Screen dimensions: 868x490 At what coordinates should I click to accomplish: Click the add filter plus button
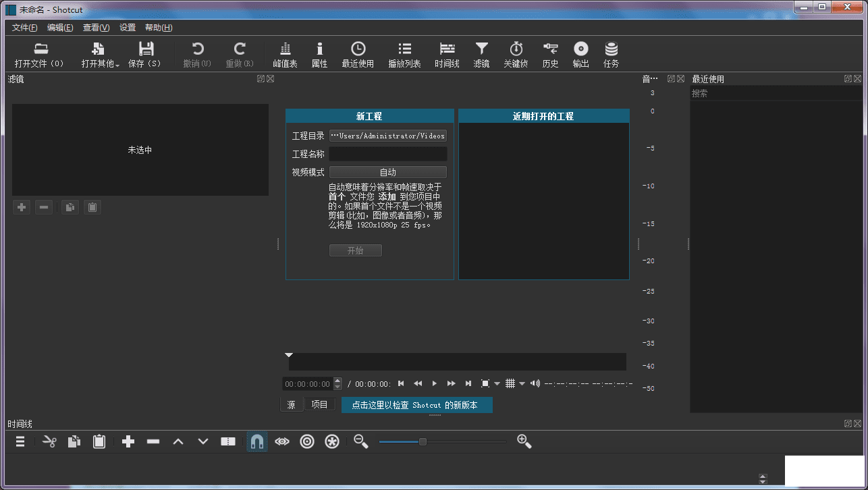tap(22, 207)
